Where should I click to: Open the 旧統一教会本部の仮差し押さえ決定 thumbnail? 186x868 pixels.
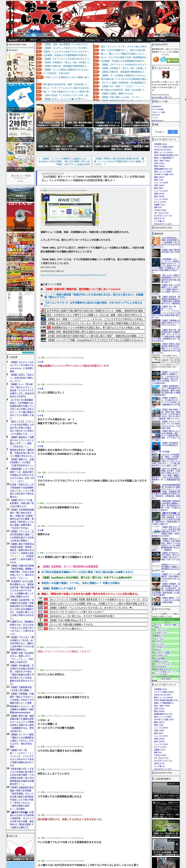point(79,115)
